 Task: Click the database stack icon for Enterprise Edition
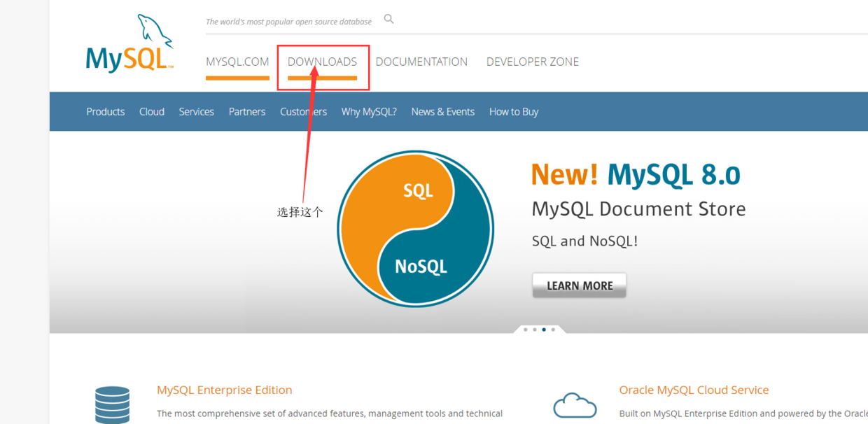112,404
